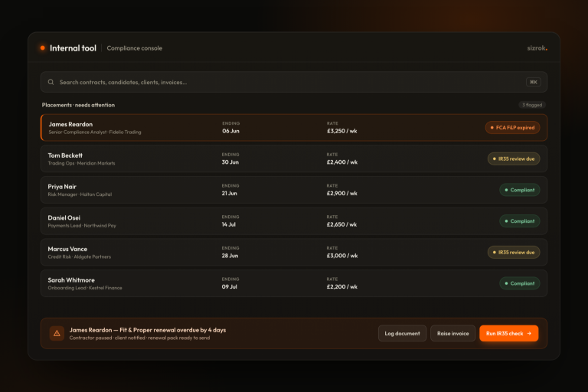The image size is (588, 392).
Task: Click the Fit & Proper renewal overdue message
Action: [x=148, y=330]
